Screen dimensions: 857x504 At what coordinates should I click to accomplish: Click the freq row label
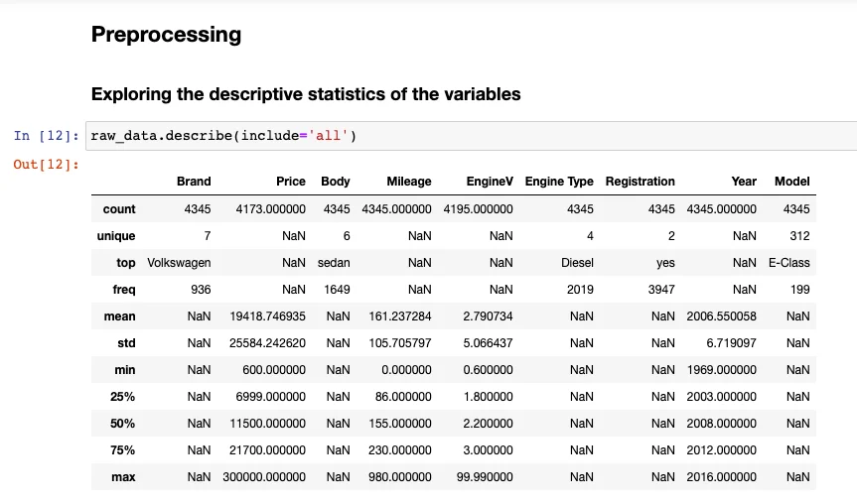tap(124, 290)
